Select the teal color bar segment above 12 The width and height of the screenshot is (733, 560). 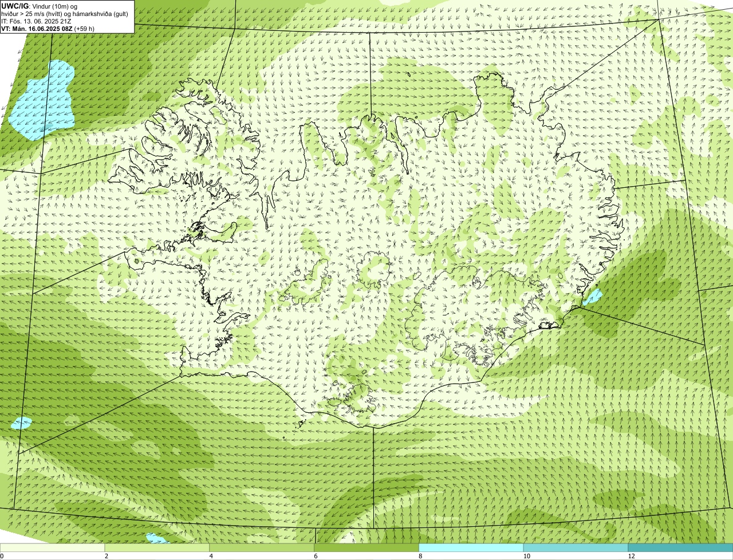(680, 547)
